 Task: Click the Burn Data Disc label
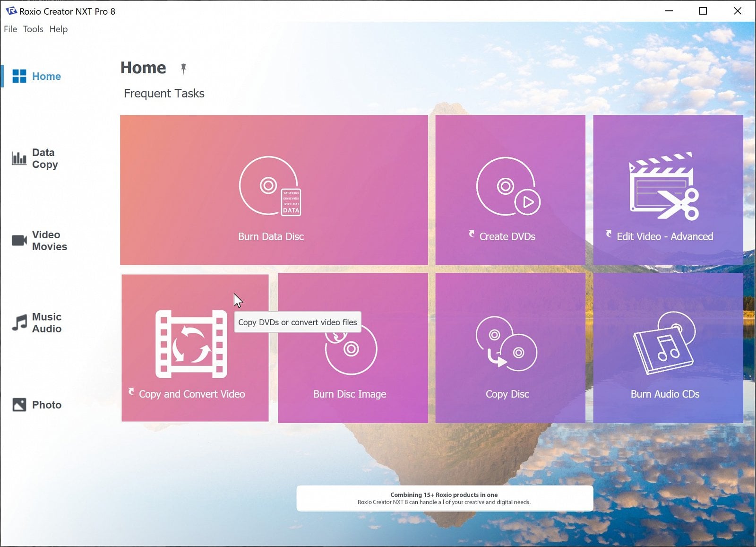click(x=271, y=236)
